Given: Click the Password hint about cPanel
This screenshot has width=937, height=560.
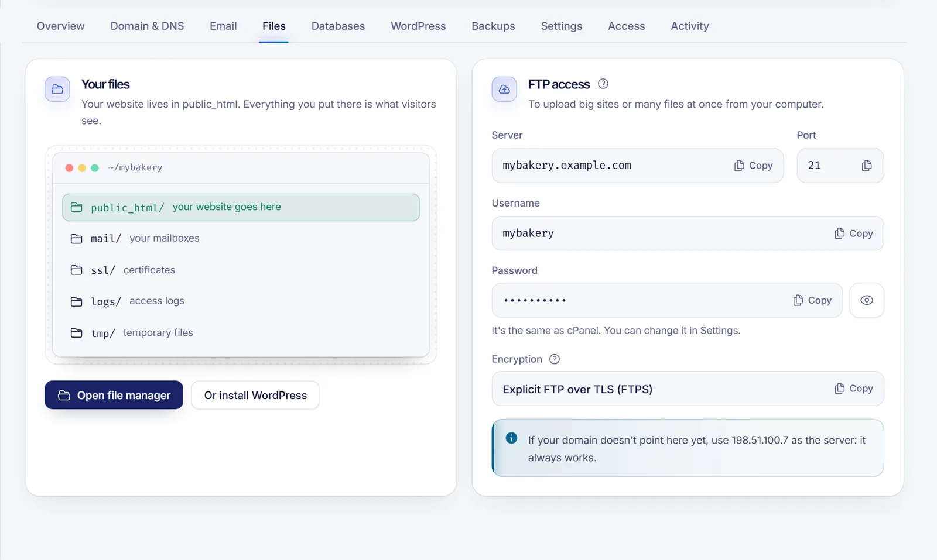Looking at the screenshot, I should point(616,331).
